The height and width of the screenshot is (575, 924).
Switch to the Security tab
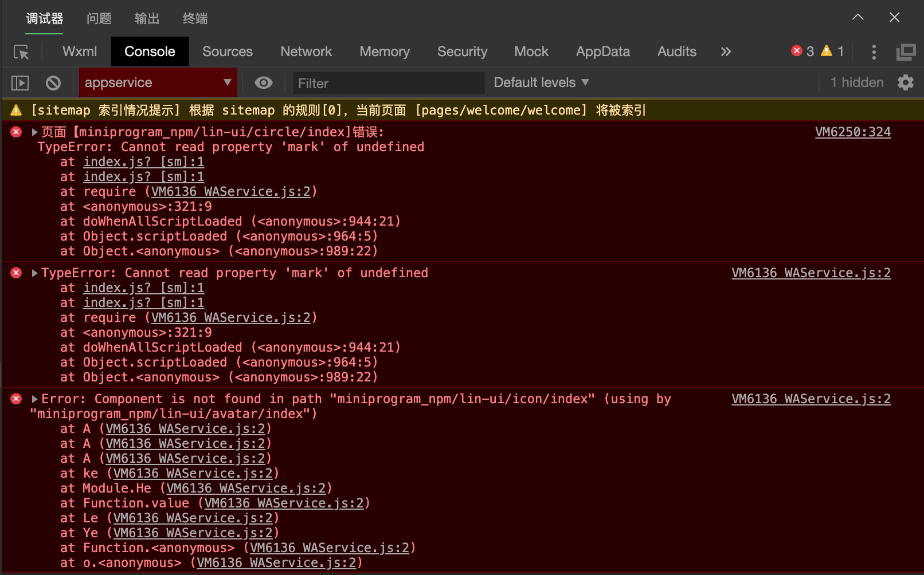click(x=462, y=52)
